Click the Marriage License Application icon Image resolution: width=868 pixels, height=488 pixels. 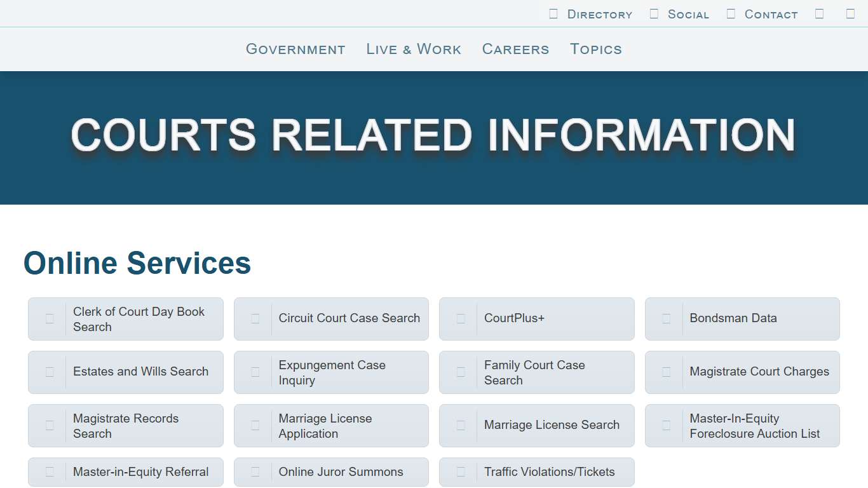[255, 425]
